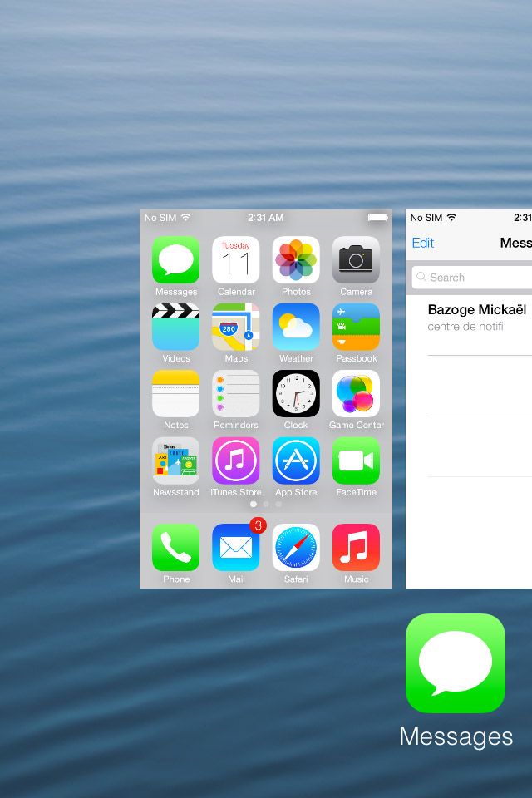
Task: Open the Maps app icon
Action: pos(236,327)
